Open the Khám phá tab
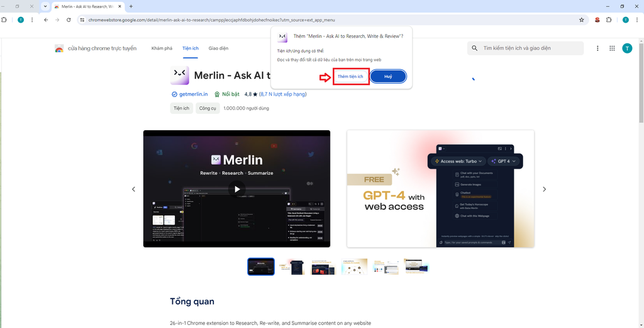 tap(162, 48)
